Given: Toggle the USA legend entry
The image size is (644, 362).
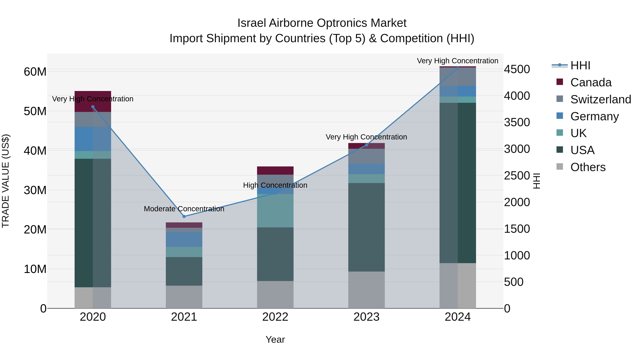Looking at the screenshot, I should [x=575, y=150].
